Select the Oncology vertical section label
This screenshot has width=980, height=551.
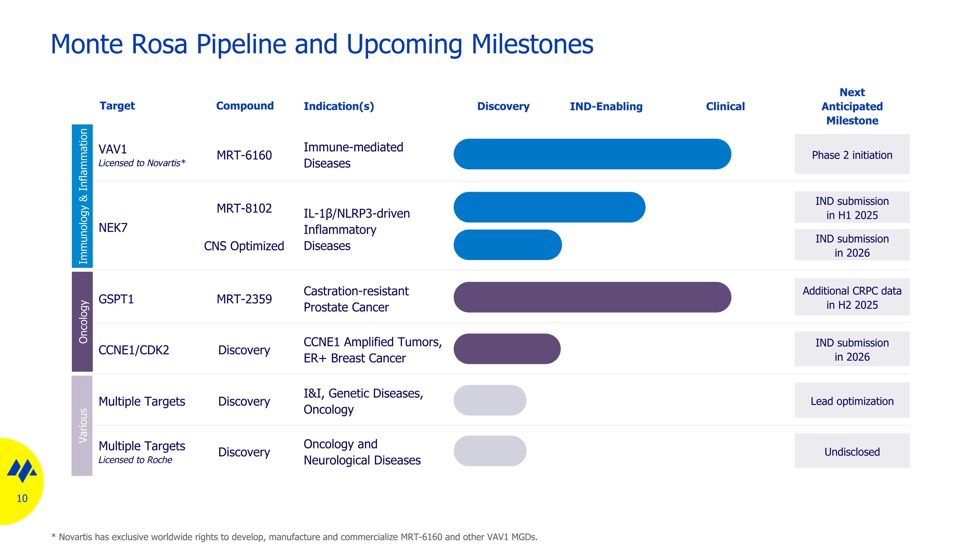click(x=83, y=322)
